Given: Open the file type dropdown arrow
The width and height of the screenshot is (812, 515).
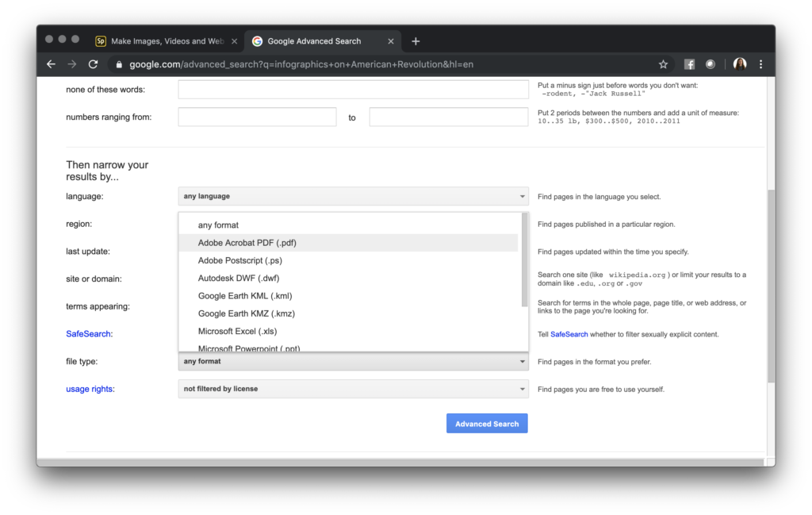Looking at the screenshot, I should tap(522, 362).
